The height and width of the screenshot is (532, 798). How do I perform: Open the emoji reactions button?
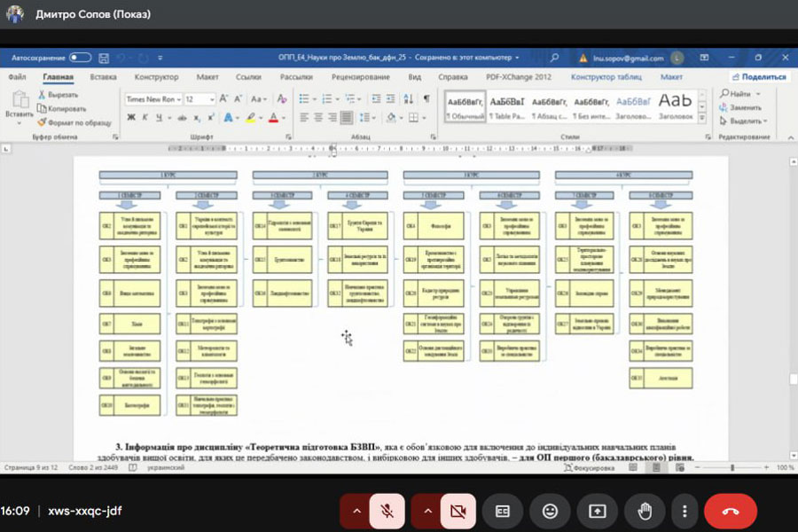tap(551, 511)
